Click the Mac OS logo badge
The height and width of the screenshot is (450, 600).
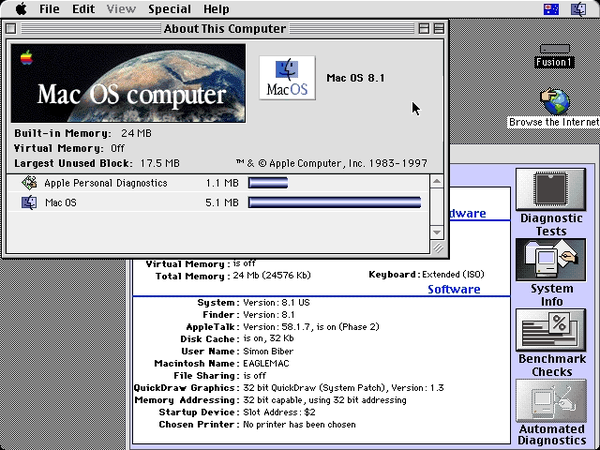point(287,77)
